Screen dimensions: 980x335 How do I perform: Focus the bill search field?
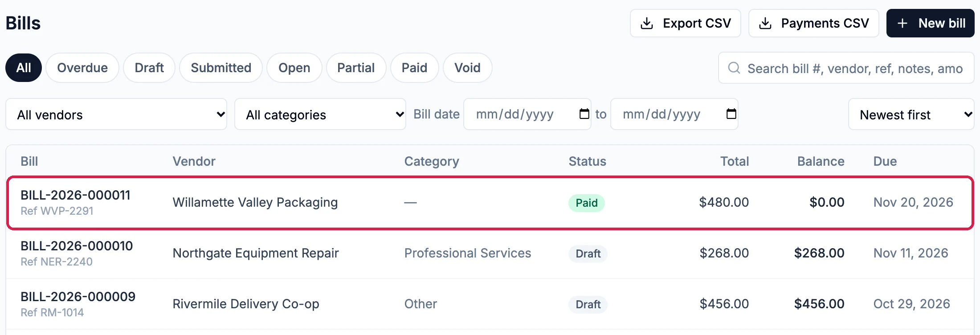coord(846,68)
